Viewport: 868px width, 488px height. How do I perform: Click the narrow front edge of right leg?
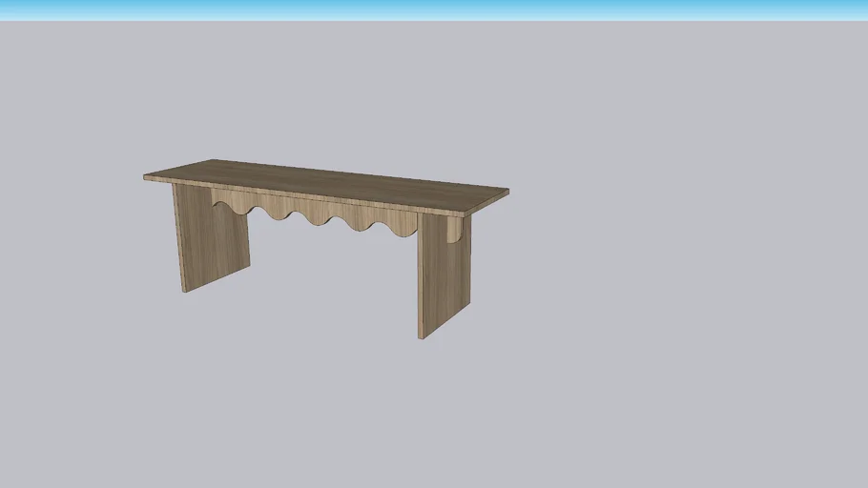point(420,276)
